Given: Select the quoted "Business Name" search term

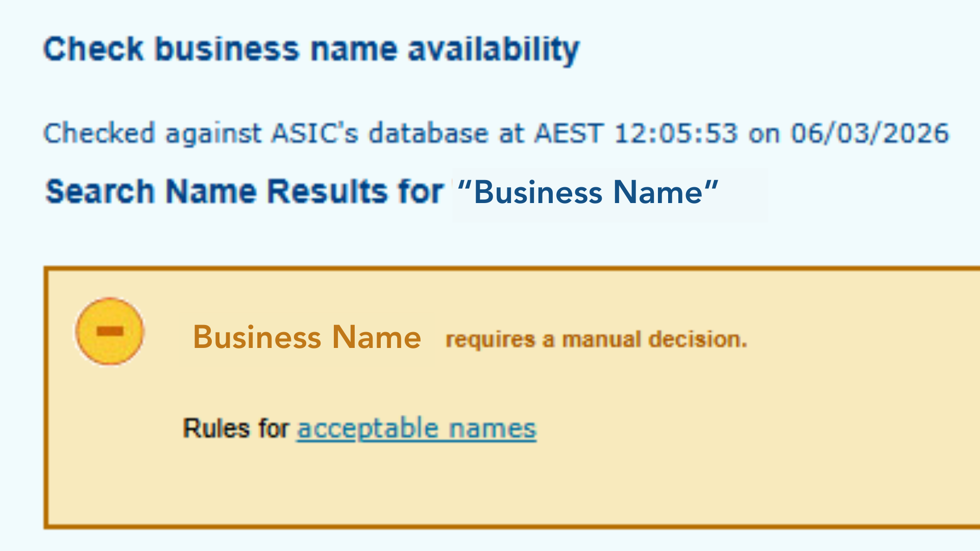Looking at the screenshot, I should coord(588,192).
